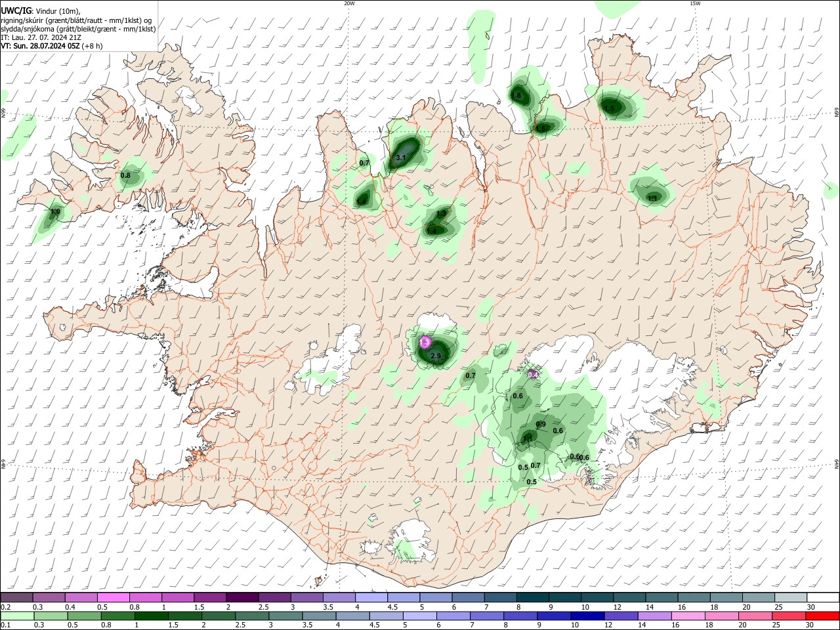Click the dark teal 8–9 snow legend swatch
The height and width of the screenshot is (630, 840).
point(533,597)
